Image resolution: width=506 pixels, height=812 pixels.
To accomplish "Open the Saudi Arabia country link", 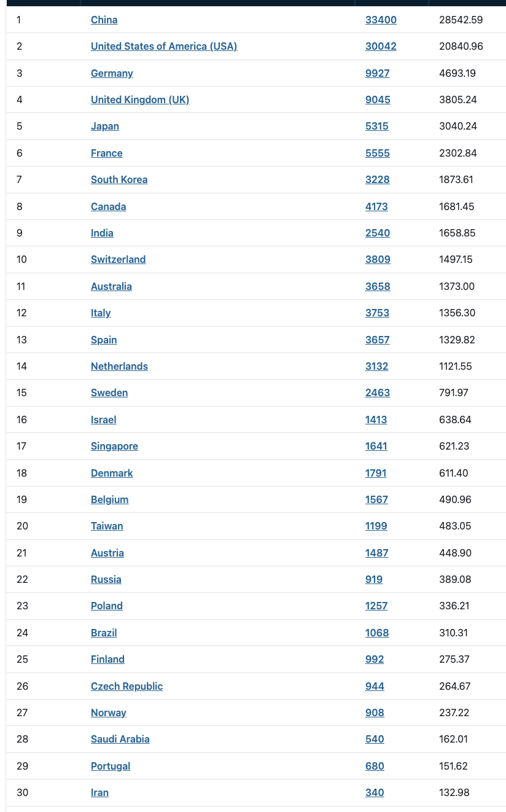I will click(x=120, y=739).
